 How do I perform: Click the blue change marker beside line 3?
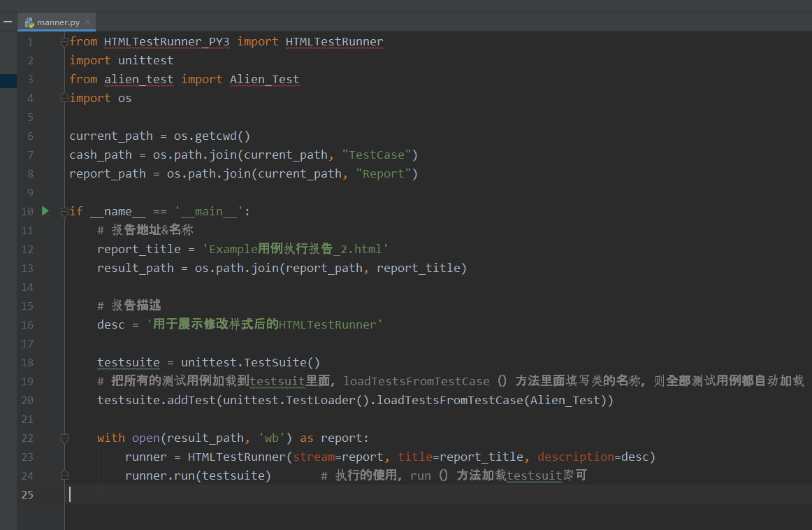click(8, 80)
